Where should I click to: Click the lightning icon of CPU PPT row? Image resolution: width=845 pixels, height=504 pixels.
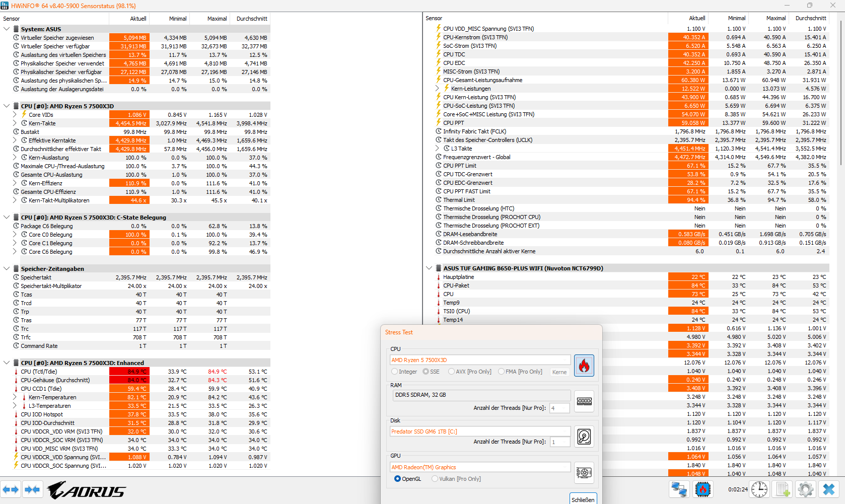point(439,123)
